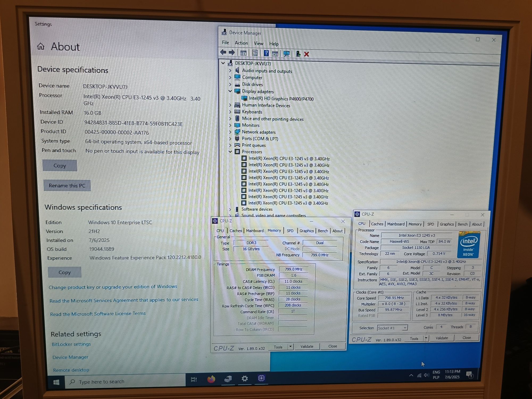Select Intel HD Graphics P4600/P4700 device
Screen dimensions: 532x399
pyautogui.click(x=281, y=99)
